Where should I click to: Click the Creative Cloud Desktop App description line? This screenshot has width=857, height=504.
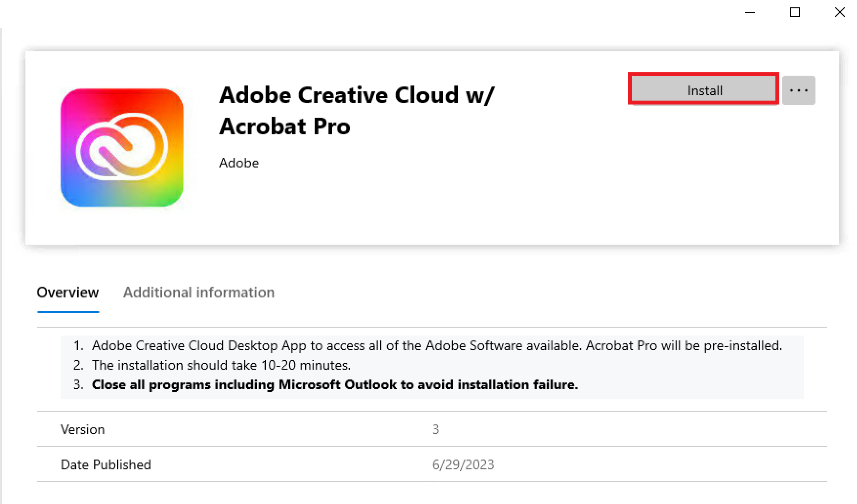pos(437,346)
